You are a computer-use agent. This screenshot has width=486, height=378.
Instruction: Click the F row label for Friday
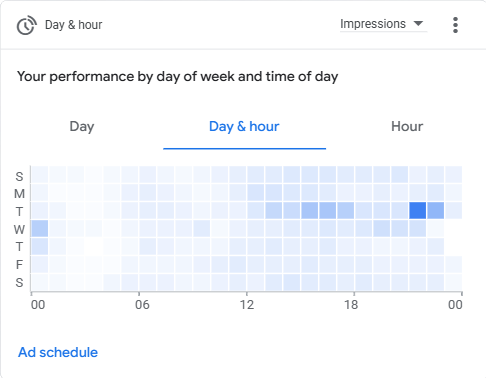coord(19,265)
